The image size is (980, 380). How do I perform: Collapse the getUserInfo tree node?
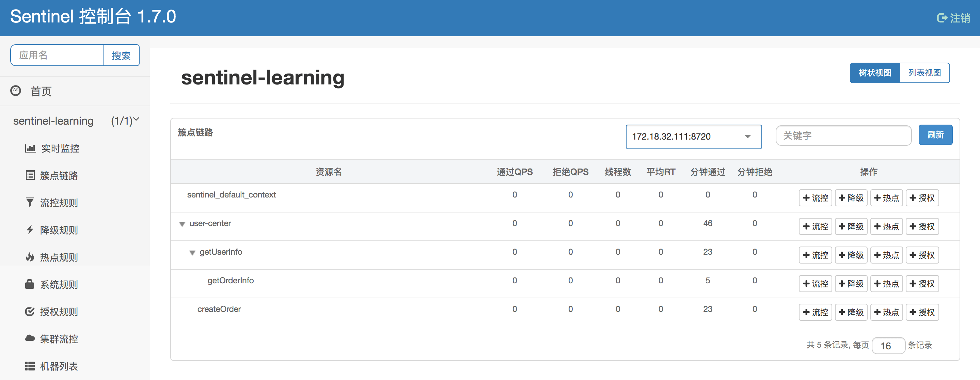(192, 253)
